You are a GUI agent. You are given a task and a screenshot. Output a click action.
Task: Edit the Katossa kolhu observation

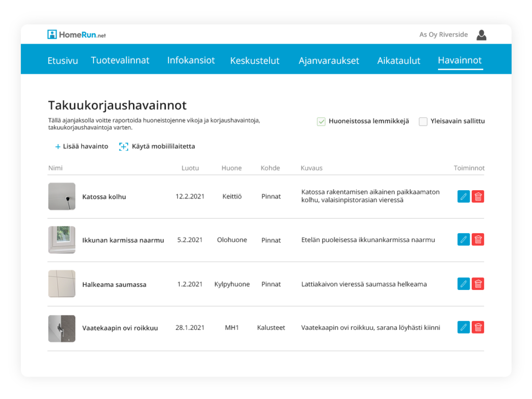(x=463, y=196)
